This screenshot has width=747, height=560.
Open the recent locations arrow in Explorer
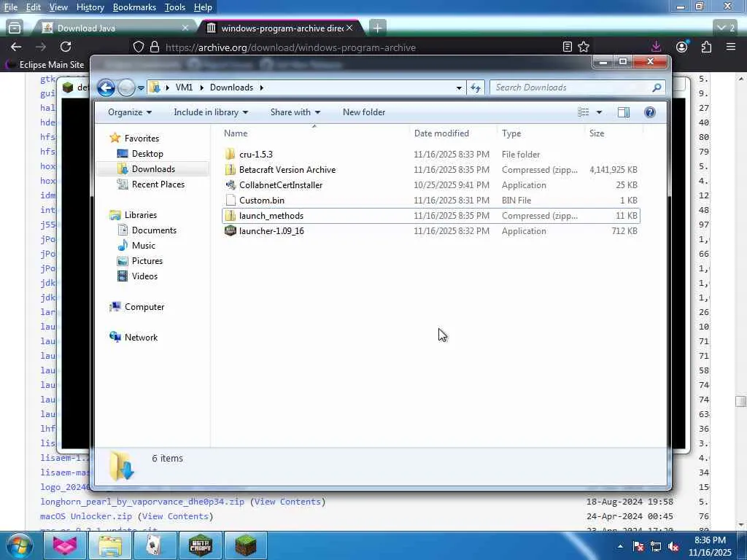[141, 88]
